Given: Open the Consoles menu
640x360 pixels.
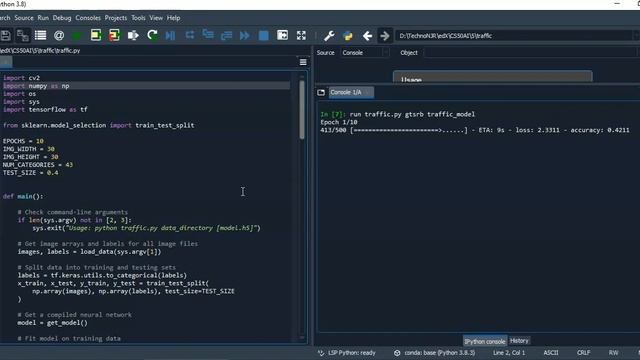Looking at the screenshot, I should 88,18.
